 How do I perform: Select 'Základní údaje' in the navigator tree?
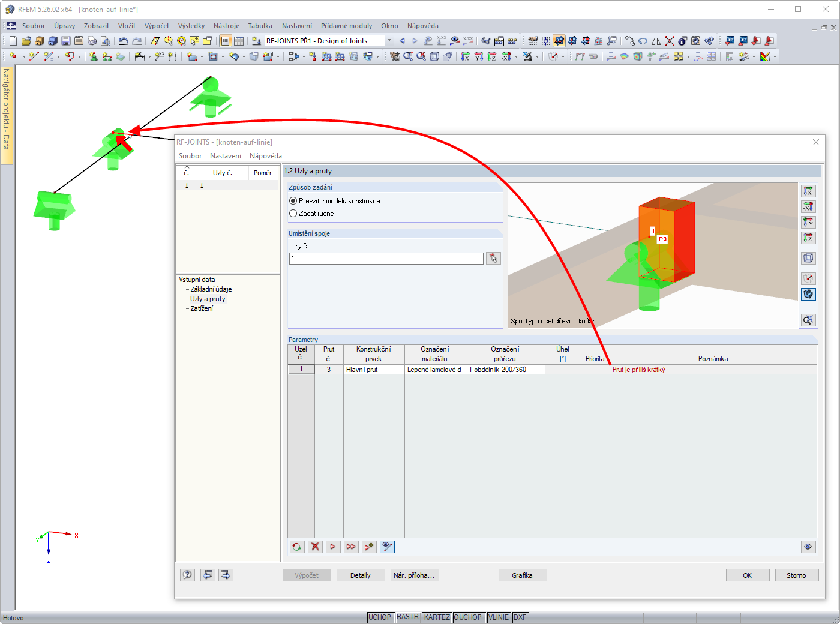[x=211, y=289]
